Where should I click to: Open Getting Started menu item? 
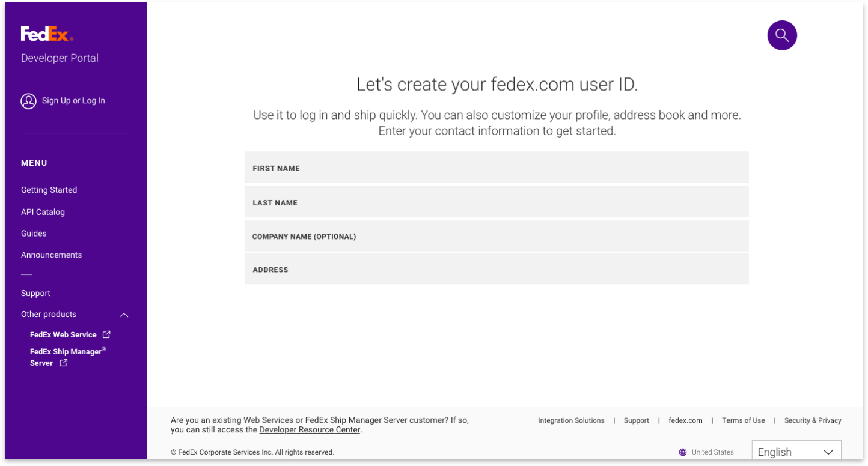[x=49, y=190]
